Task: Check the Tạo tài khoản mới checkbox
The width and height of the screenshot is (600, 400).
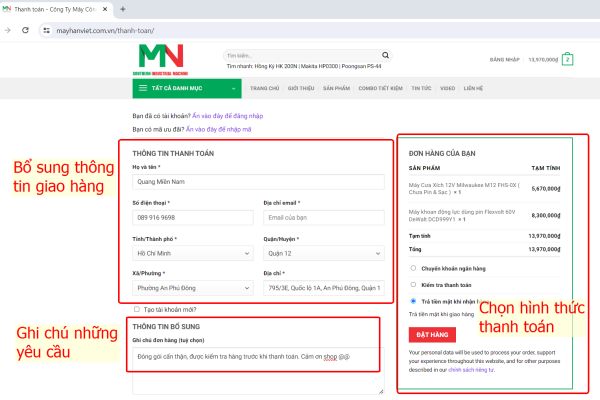Action: point(136,310)
